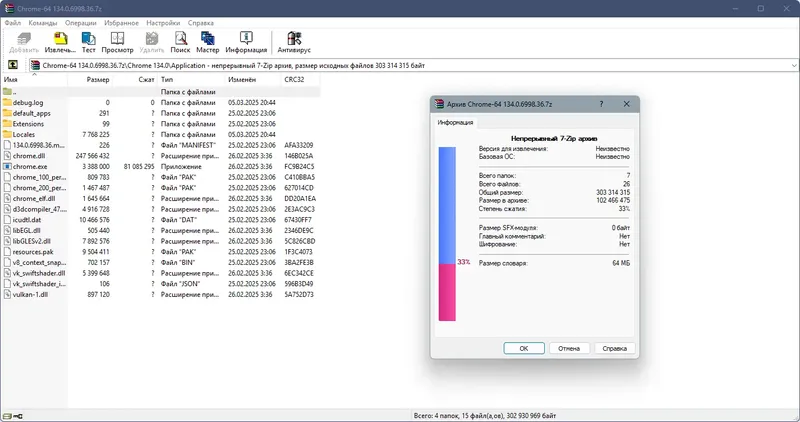Click OK in the archive dialog

[524, 348]
